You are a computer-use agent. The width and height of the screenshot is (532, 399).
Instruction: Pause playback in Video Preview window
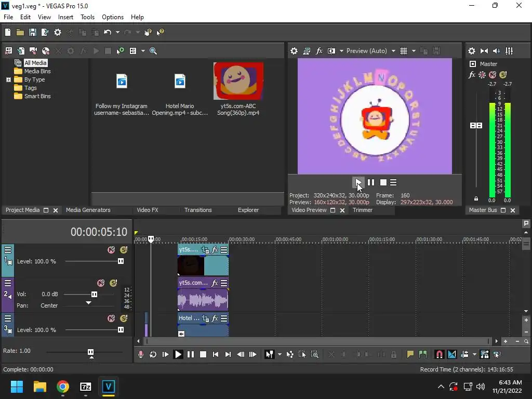pyautogui.click(x=371, y=182)
